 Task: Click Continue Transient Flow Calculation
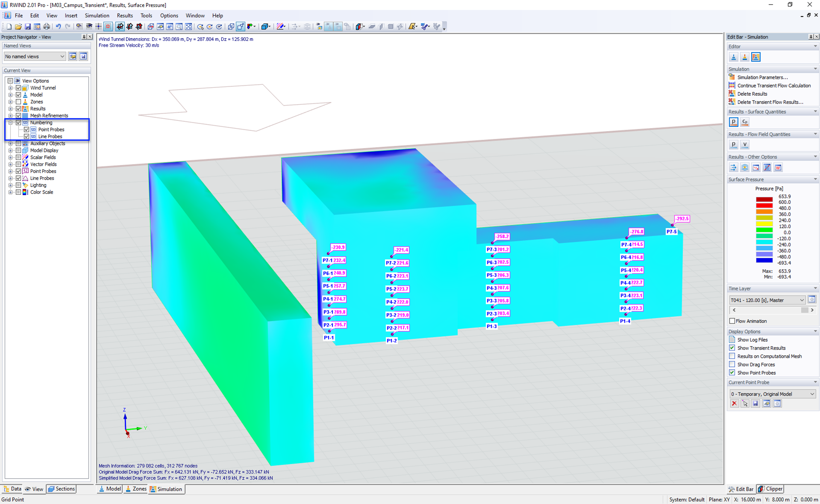(773, 85)
